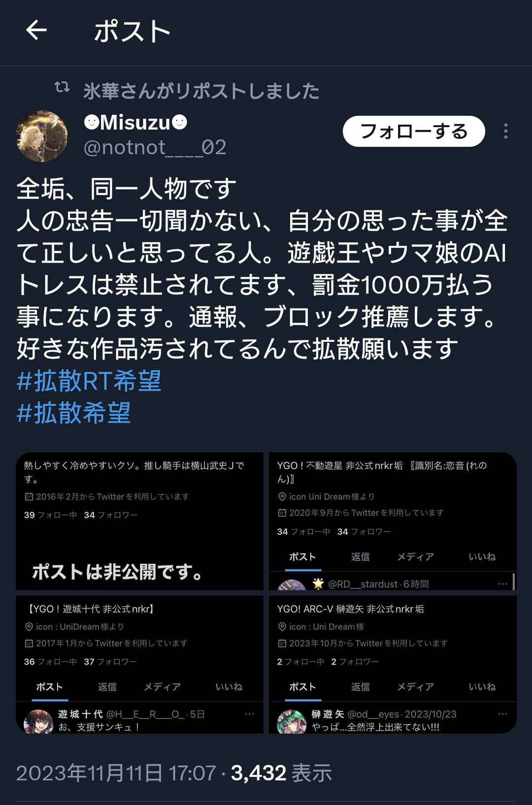This screenshot has width=532, height=805.
Task: Tap the 2023年11月11日 17:07 timestamp
Action: tap(116, 773)
